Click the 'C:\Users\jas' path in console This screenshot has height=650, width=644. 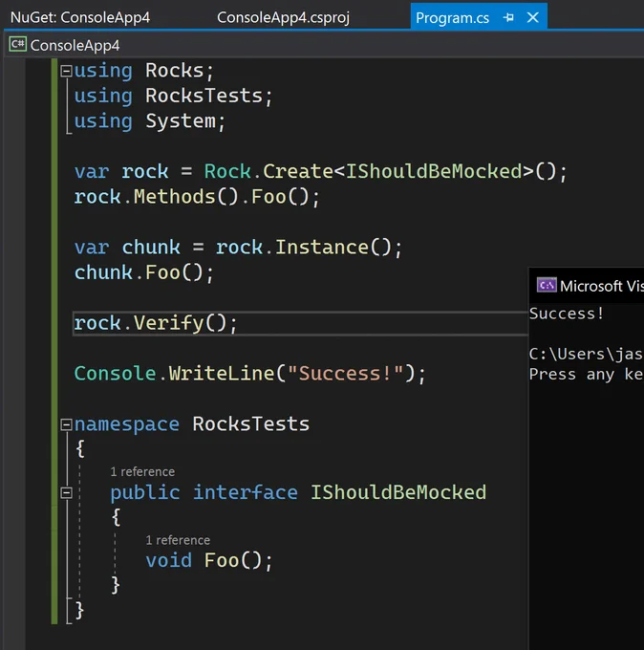coord(586,354)
